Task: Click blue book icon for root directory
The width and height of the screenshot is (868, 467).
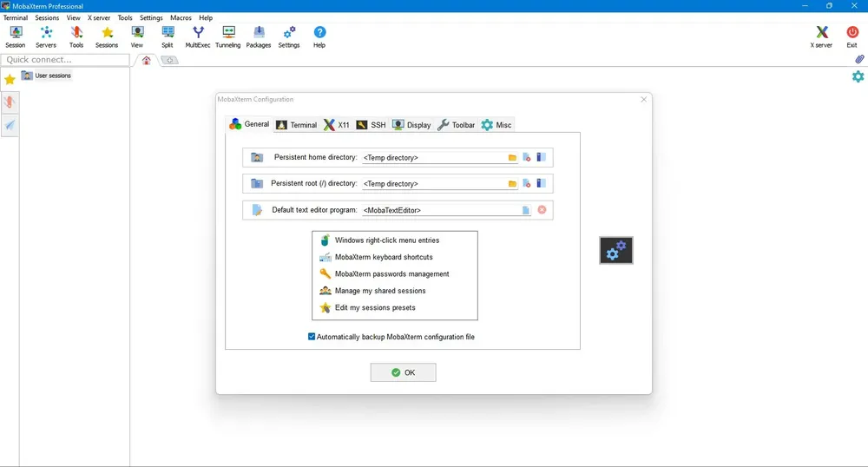Action: click(x=542, y=183)
